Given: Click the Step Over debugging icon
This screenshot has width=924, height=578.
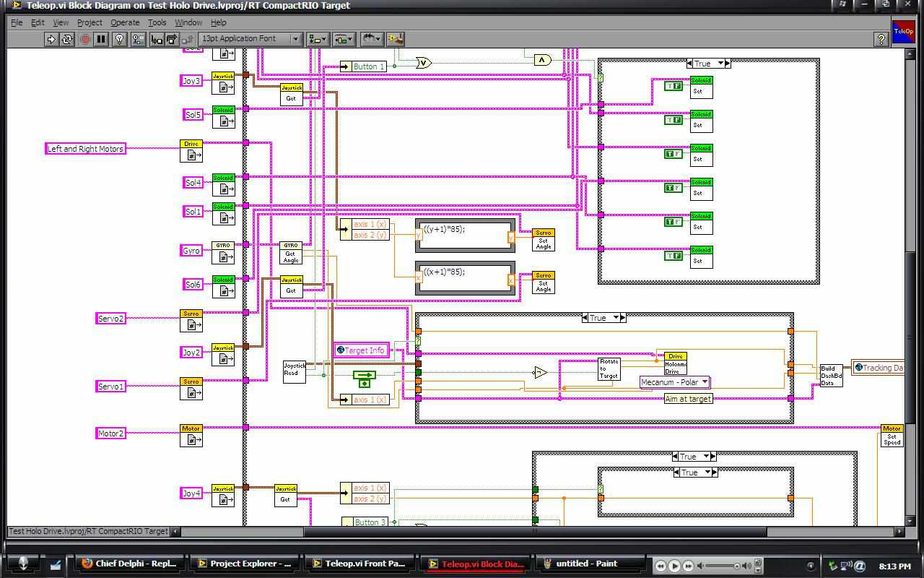Looking at the screenshot, I should pyautogui.click(x=172, y=39).
